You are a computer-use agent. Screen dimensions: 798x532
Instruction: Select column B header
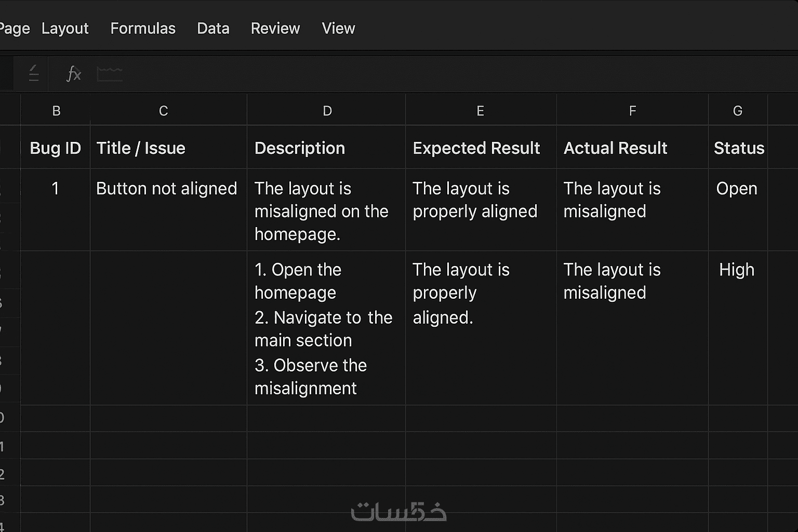tap(56, 111)
